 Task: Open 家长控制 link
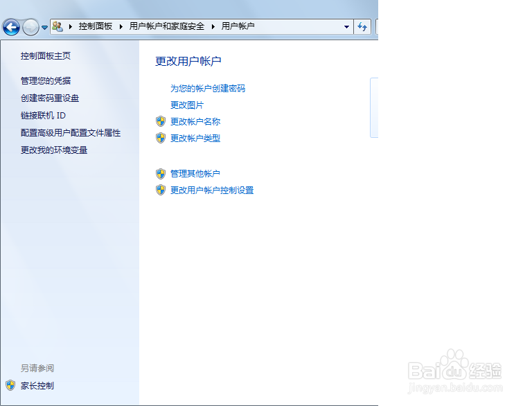pyautogui.click(x=37, y=386)
